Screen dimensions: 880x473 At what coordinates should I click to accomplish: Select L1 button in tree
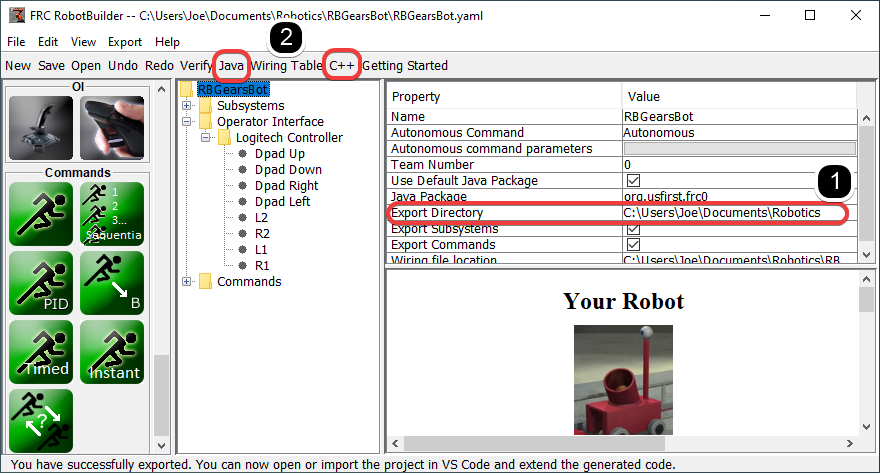[x=261, y=250]
